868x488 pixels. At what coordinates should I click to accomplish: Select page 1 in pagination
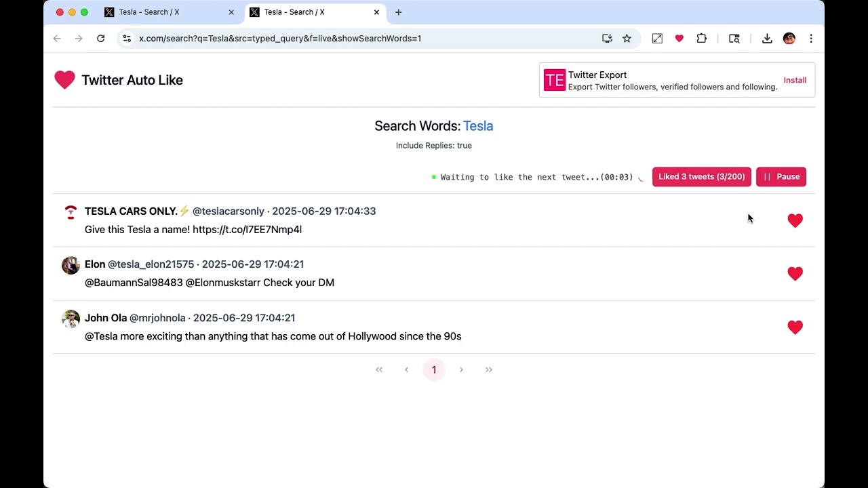[434, 369]
